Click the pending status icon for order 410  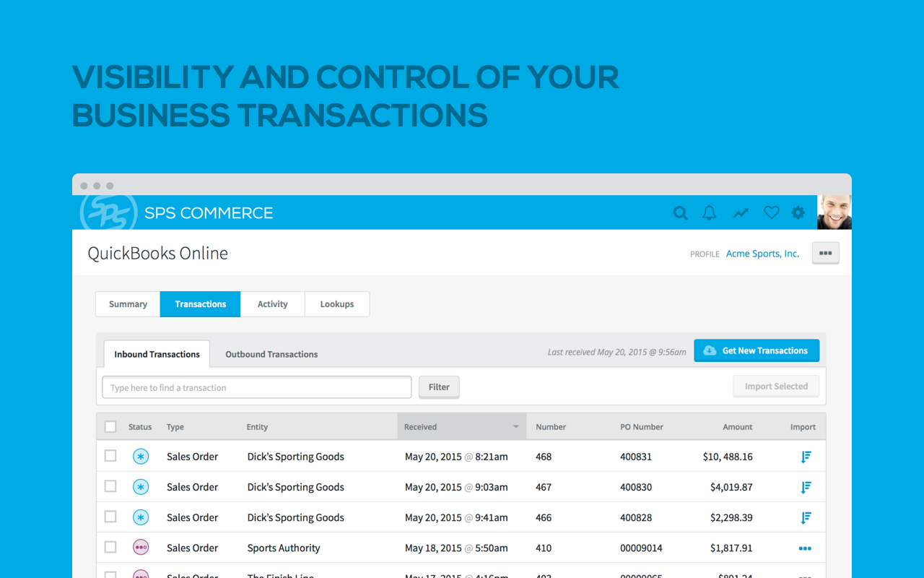tap(141, 548)
